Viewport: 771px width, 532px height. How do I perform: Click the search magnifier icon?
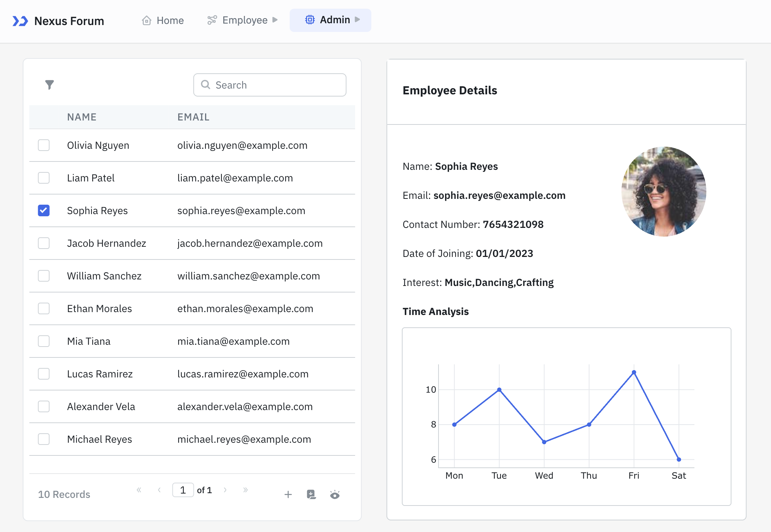click(205, 85)
